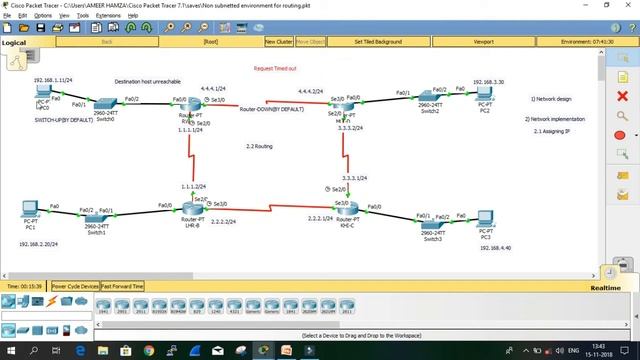The height and width of the screenshot is (360, 640).
Task: Select the Wireless Devices subcategory icon
Action: tap(52, 330)
